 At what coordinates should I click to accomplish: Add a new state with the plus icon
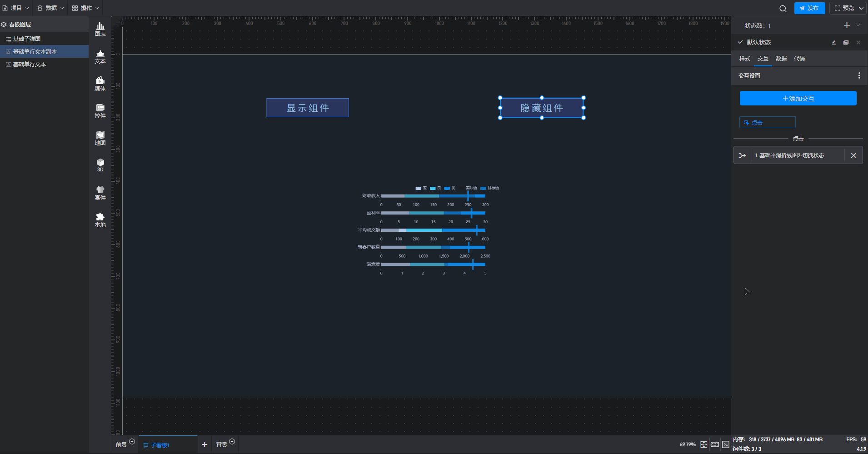pyautogui.click(x=847, y=25)
